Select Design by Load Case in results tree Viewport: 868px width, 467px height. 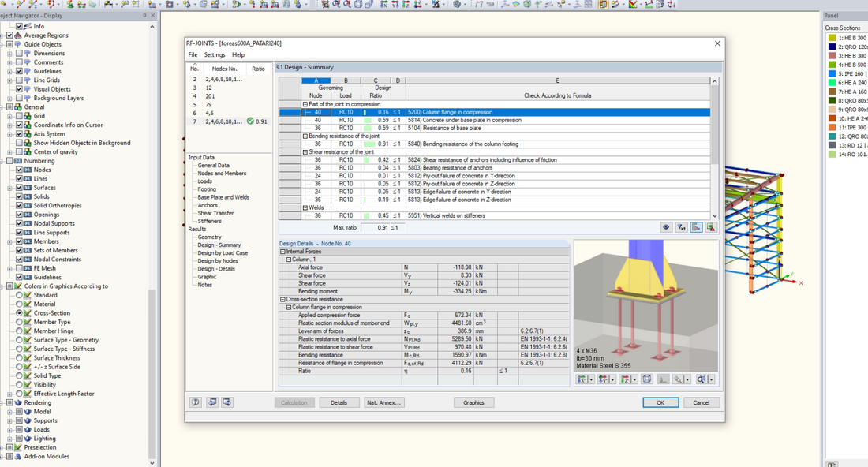pyautogui.click(x=223, y=253)
